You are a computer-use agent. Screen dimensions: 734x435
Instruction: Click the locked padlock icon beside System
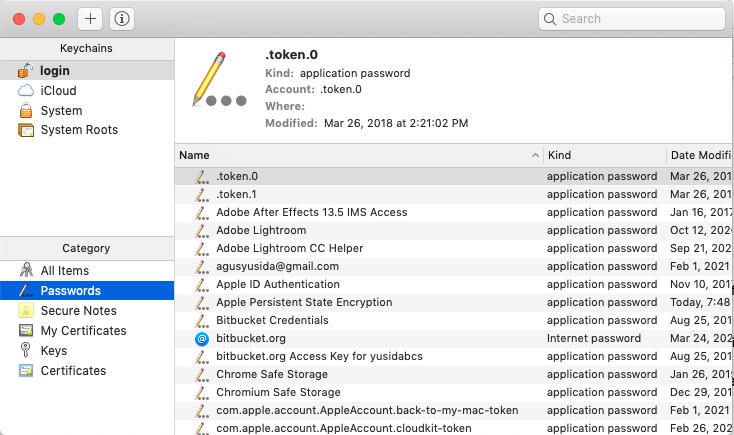point(26,110)
